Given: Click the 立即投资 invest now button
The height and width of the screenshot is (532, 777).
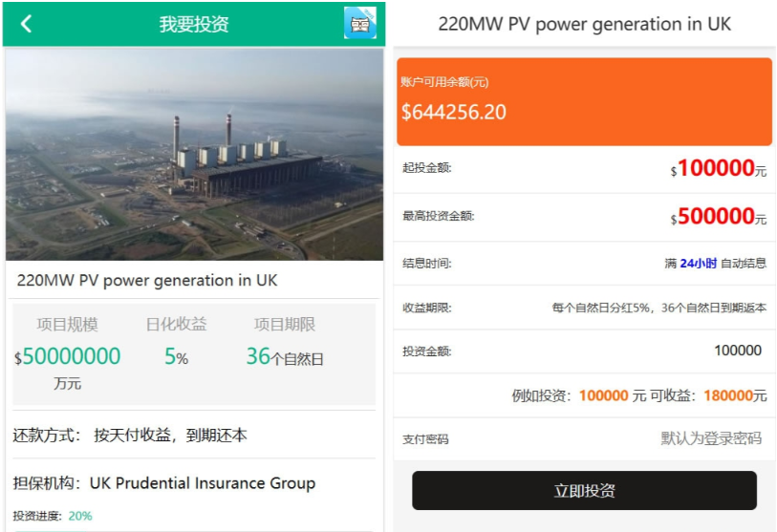Looking at the screenshot, I should [x=584, y=491].
